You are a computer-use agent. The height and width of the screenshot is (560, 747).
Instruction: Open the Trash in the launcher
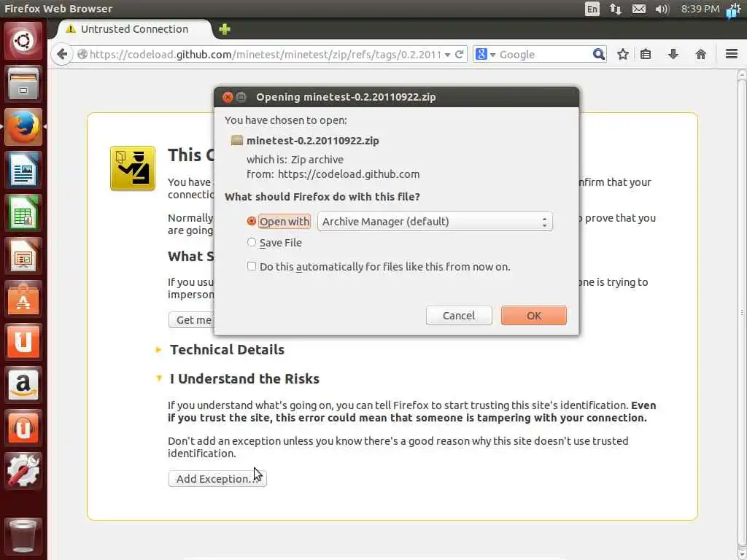tap(23, 536)
